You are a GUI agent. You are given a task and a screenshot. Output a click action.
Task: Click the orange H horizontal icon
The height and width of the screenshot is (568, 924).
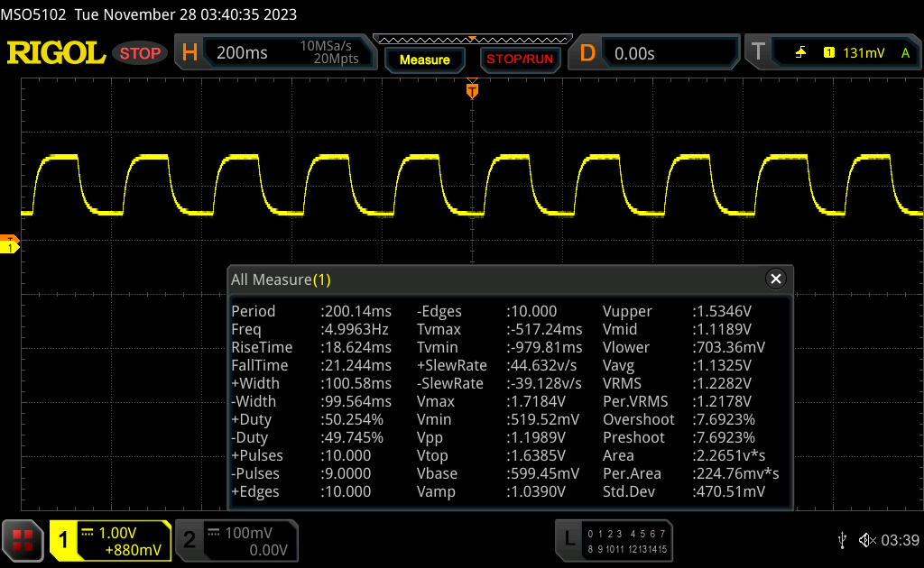click(x=189, y=53)
